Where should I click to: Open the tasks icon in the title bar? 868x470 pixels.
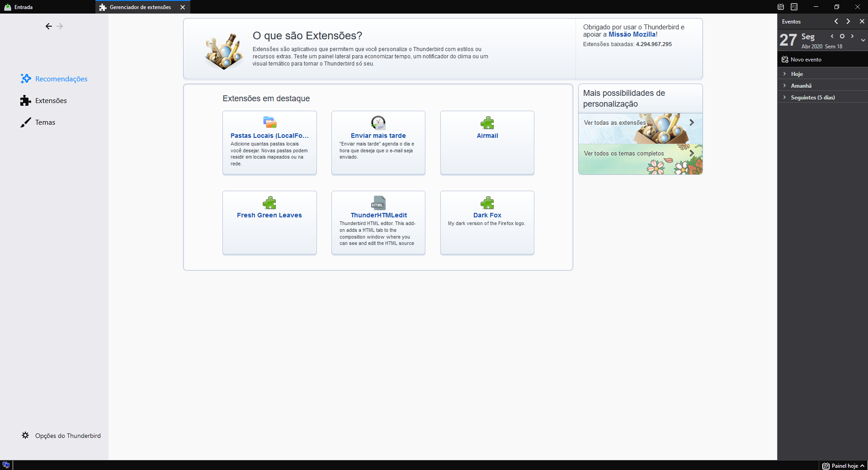coord(794,7)
